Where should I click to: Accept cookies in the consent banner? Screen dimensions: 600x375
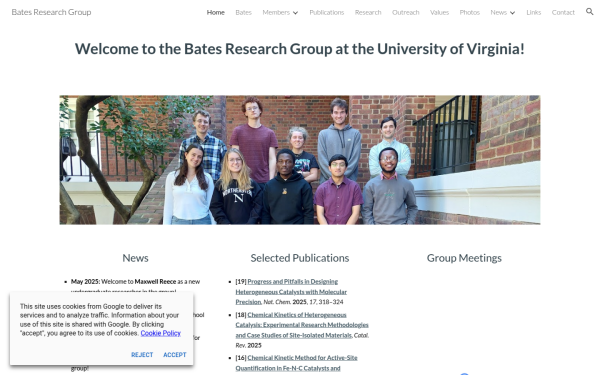coord(175,355)
